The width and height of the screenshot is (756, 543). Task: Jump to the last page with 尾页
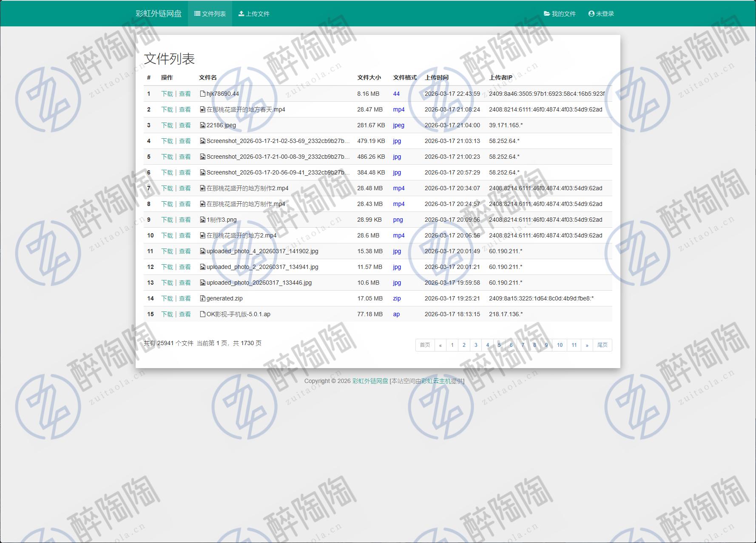[x=602, y=345]
